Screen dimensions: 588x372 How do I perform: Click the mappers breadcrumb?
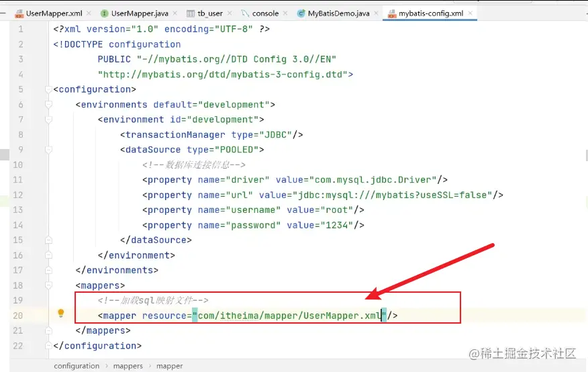point(128,366)
